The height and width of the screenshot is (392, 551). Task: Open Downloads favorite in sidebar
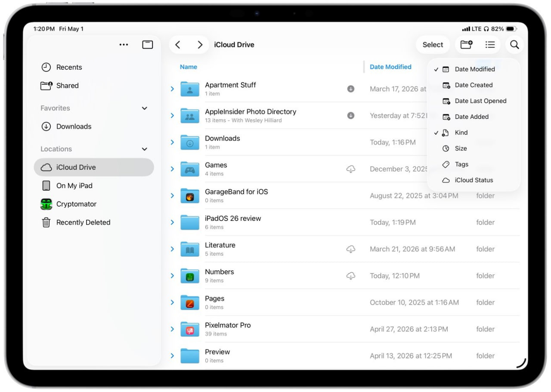[94, 127]
